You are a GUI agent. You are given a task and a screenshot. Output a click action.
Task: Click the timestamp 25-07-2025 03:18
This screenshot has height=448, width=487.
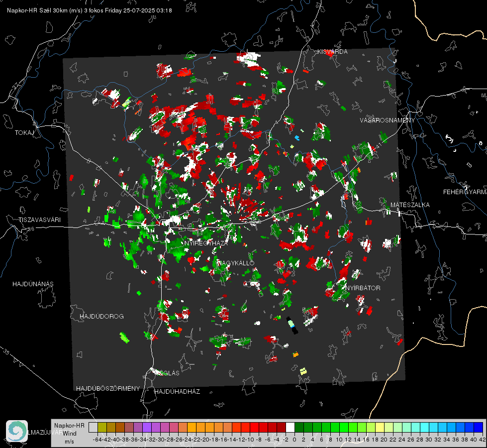(x=148, y=10)
